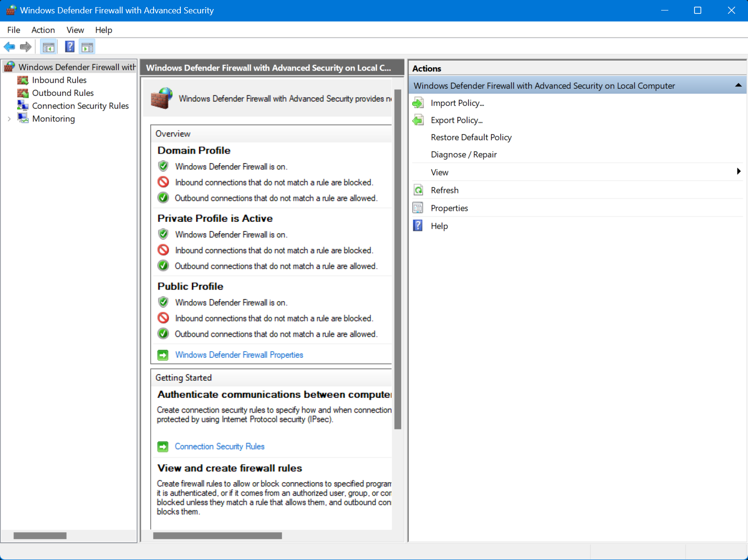The image size is (748, 560).
Task: Click green arrow icon beside Connection Security Rules link
Action: (x=163, y=446)
